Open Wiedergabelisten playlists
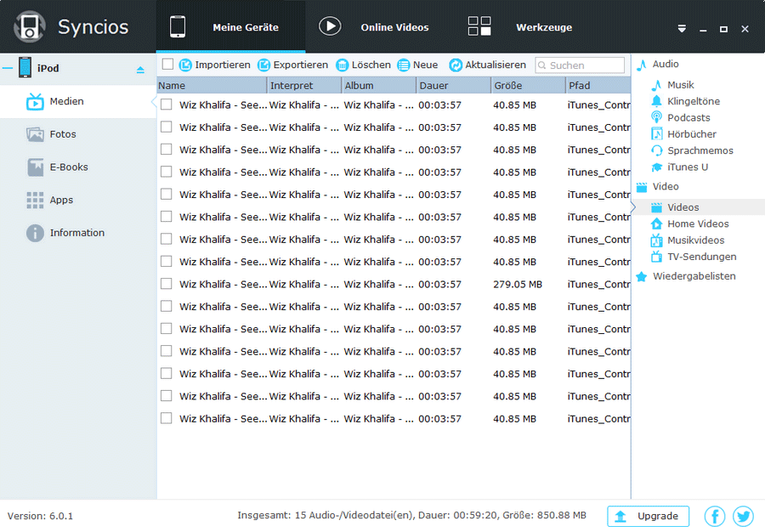This screenshot has width=765, height=532. (x=686, y=276)
